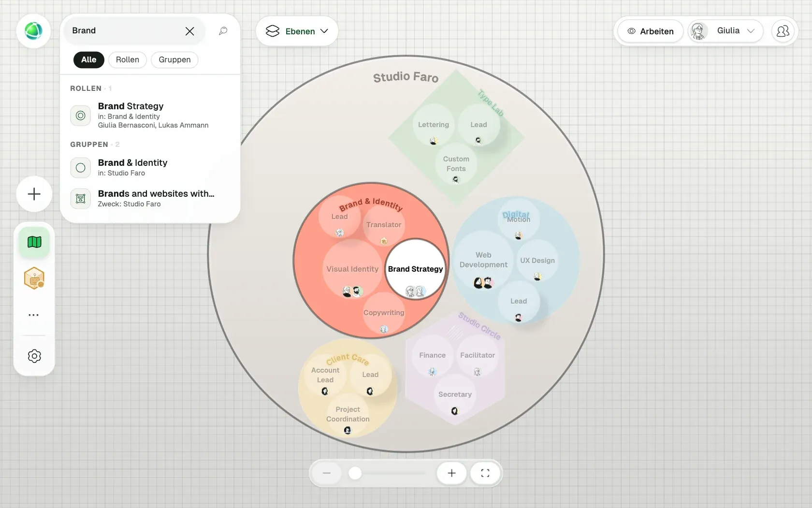Click the magnifier search icon
The width and height of the screenshot is (812, 508).
point(223,31)
